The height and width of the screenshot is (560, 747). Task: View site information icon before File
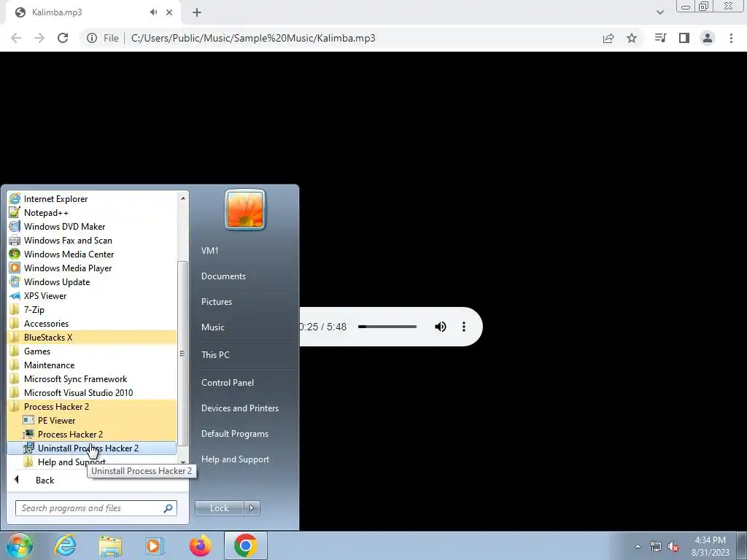click(x=92, y=38)
